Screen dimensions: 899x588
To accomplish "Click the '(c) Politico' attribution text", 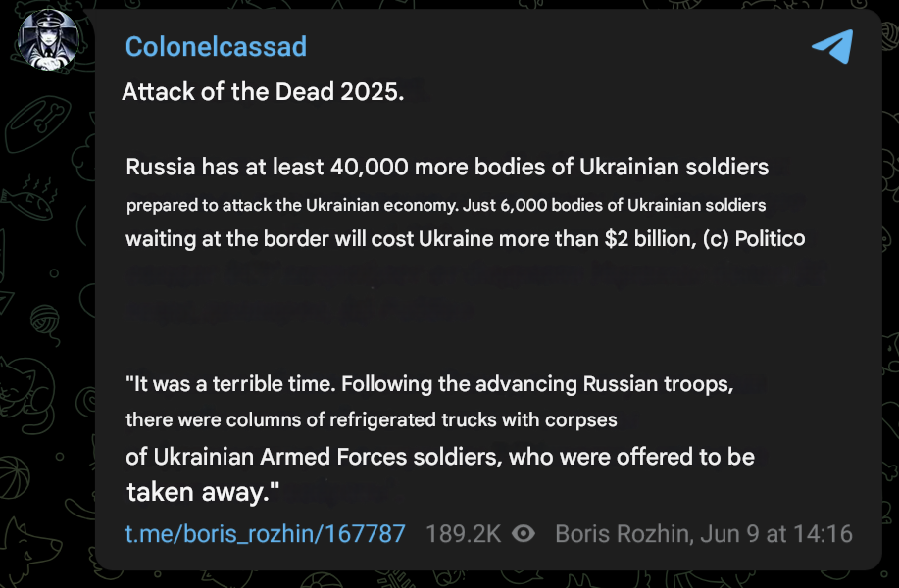I will [754, 238].
